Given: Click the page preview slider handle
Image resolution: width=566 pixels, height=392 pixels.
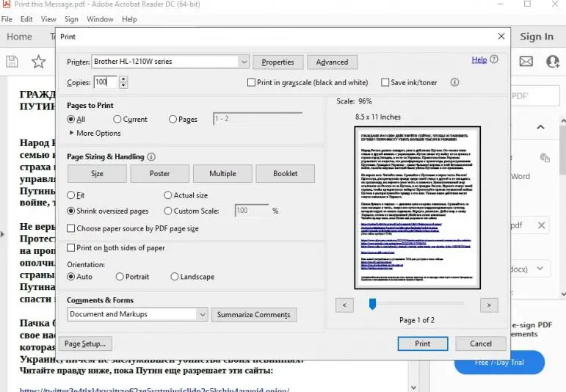Looking at the screenshot, I should 373,303.
